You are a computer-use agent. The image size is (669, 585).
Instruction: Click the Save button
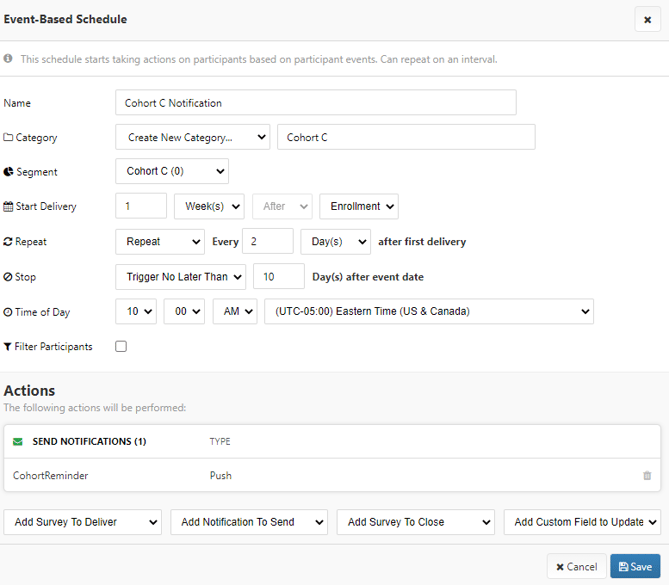click(635, 566)
